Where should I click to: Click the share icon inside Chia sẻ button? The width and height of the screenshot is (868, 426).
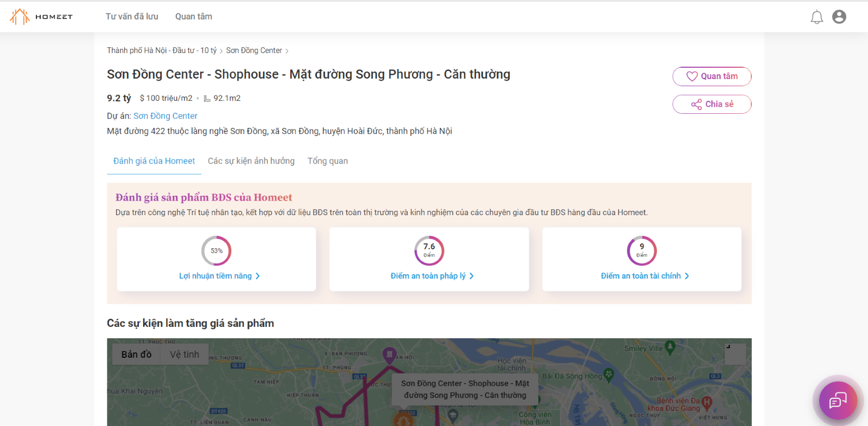coord(697,104)
